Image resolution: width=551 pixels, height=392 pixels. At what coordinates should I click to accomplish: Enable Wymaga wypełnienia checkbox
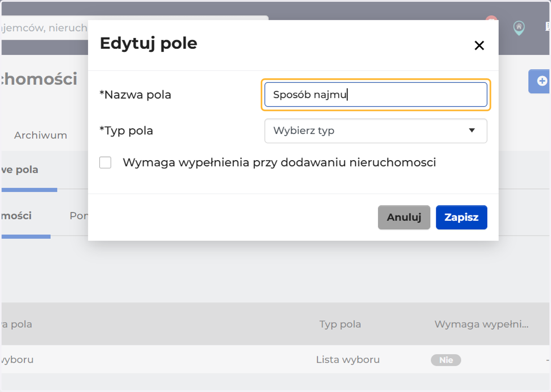(x=105, y=162)
